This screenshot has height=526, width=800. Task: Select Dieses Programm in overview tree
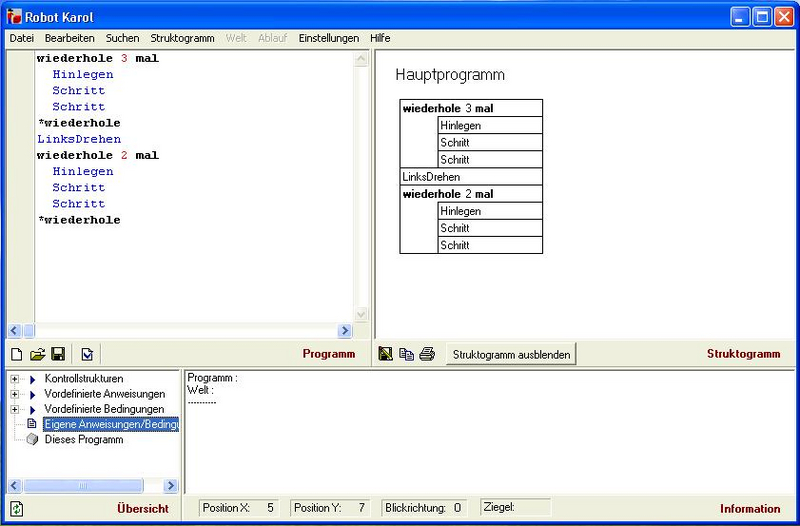84,439
